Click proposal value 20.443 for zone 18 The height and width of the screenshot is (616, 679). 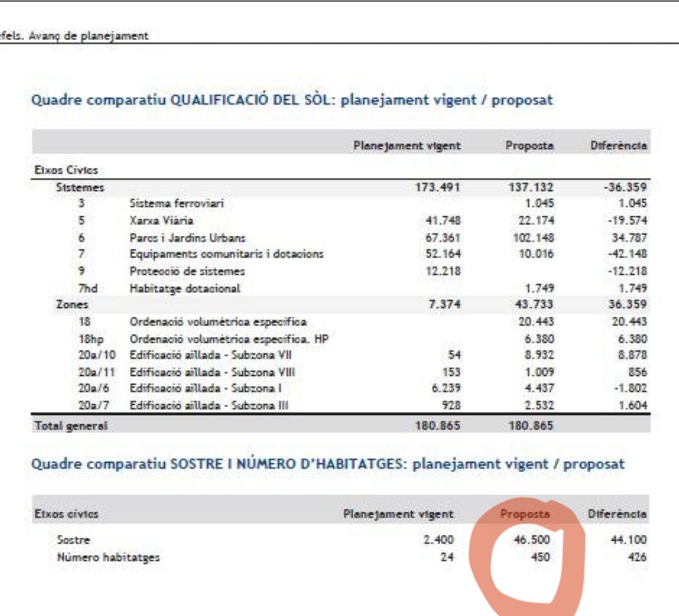536,322
